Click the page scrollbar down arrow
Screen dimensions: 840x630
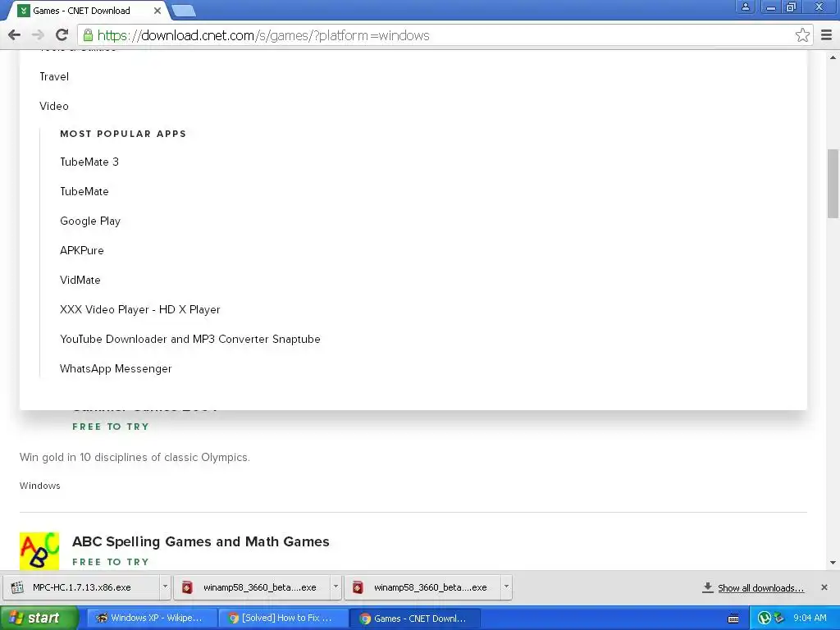pos(833,563)
